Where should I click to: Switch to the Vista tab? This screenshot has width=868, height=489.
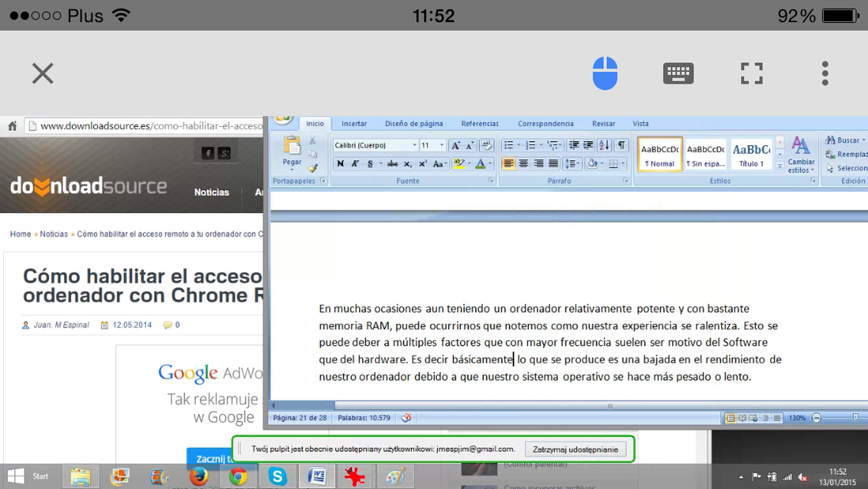641,124
